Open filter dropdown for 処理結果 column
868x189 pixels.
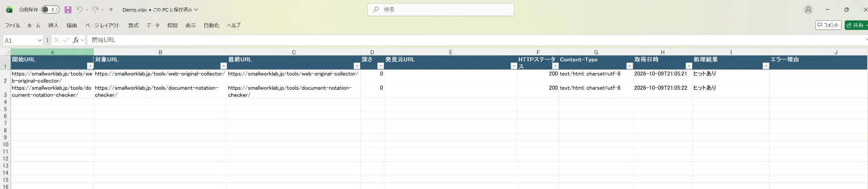[766, 66]
